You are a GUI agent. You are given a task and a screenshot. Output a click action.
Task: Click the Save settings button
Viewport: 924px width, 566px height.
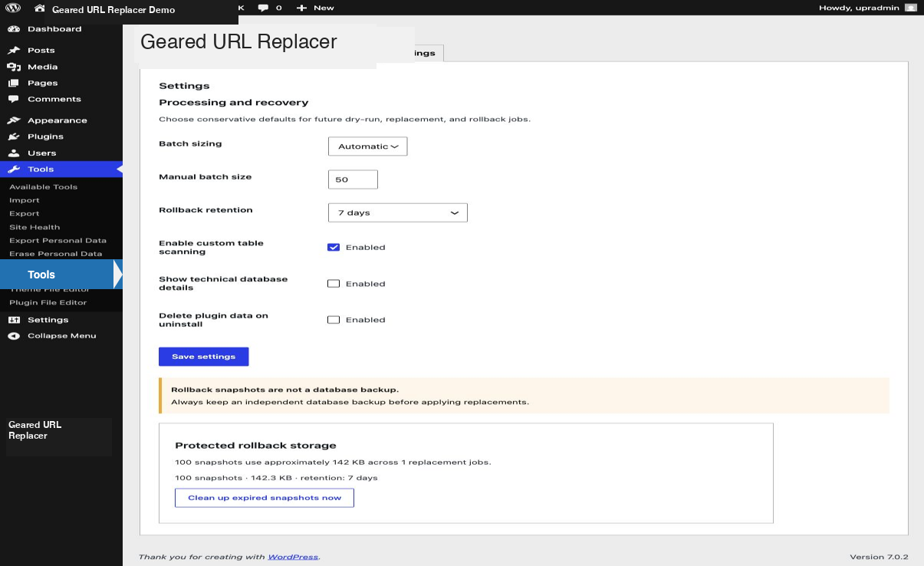[x=204, y=357]
